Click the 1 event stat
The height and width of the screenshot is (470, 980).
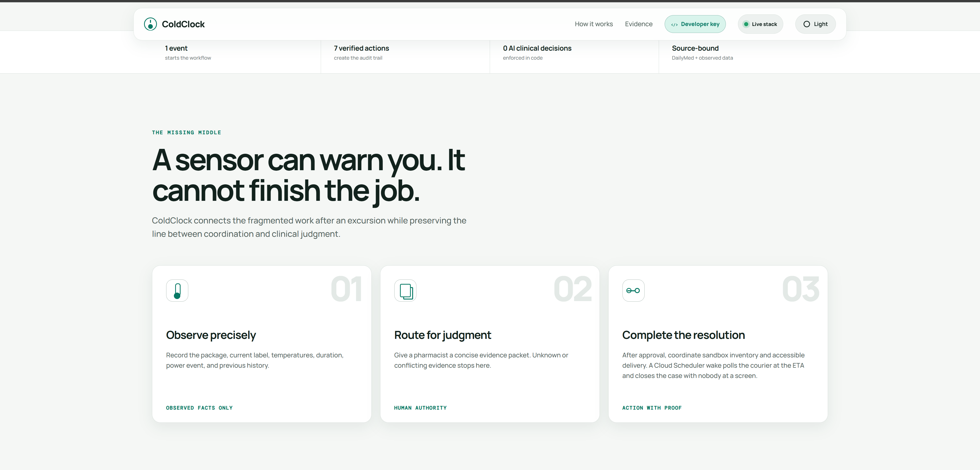pyautogui.click(x=176, y=48)
